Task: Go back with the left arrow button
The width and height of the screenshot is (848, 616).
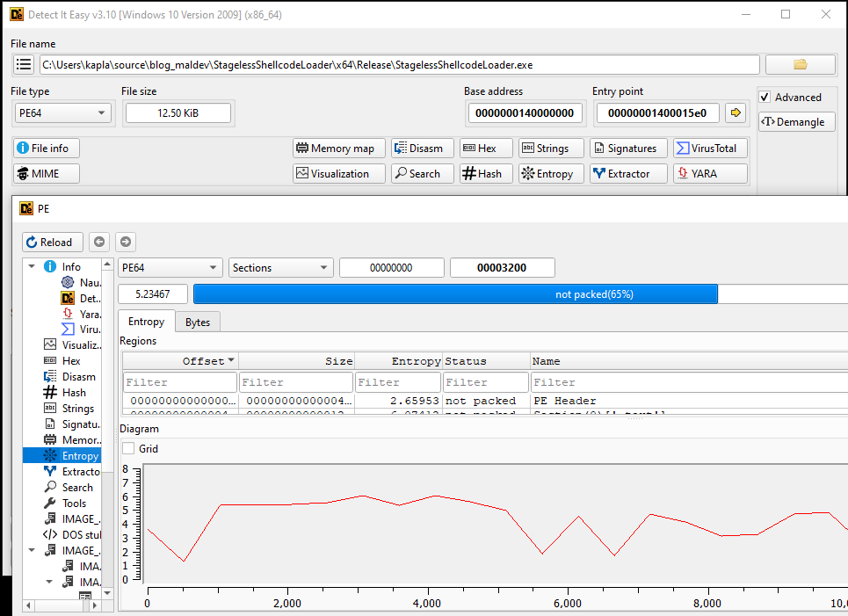Action: pos(99,242)
